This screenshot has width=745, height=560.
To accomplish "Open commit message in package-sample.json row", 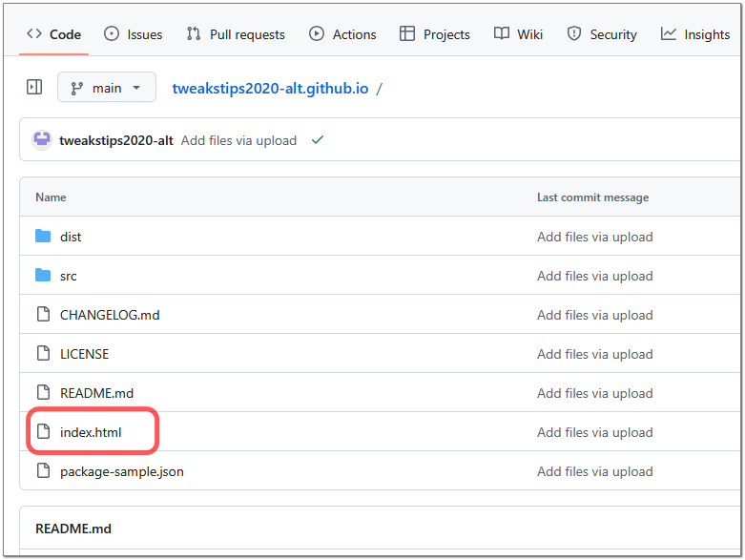I will [595, 471].
